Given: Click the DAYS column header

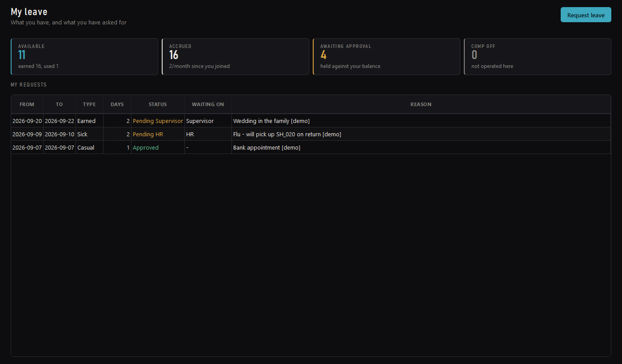Looking at the screenshot, I should [117, 104].
